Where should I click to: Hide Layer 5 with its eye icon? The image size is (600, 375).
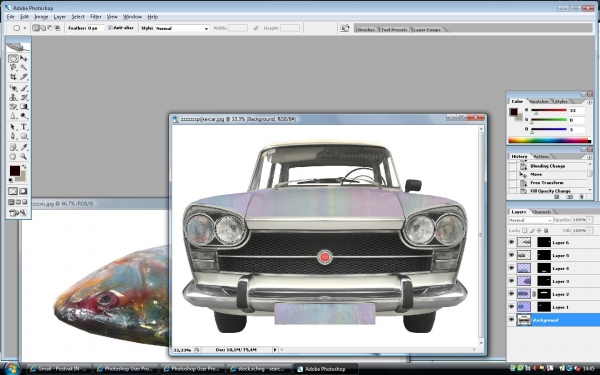pyautogui.click(x=511, y=255)
